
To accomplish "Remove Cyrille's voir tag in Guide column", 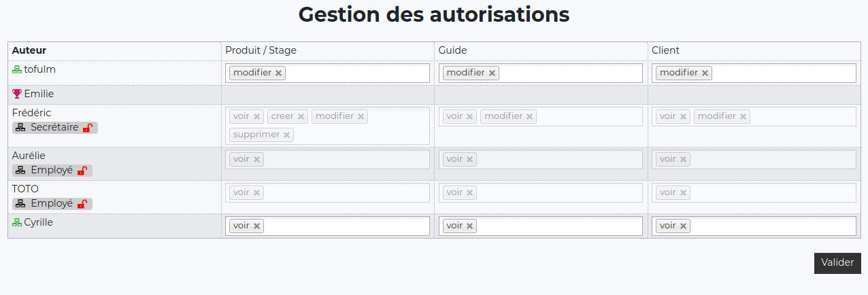I will 469,226.
